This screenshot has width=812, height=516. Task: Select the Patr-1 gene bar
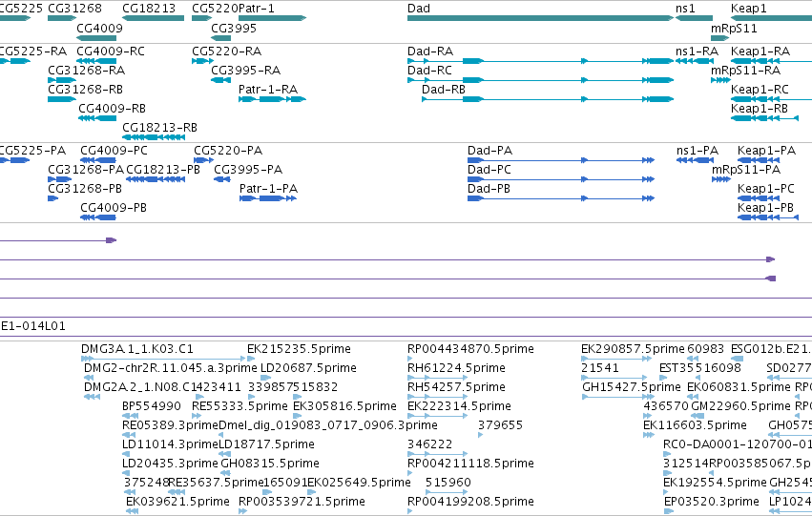[272, 18]
